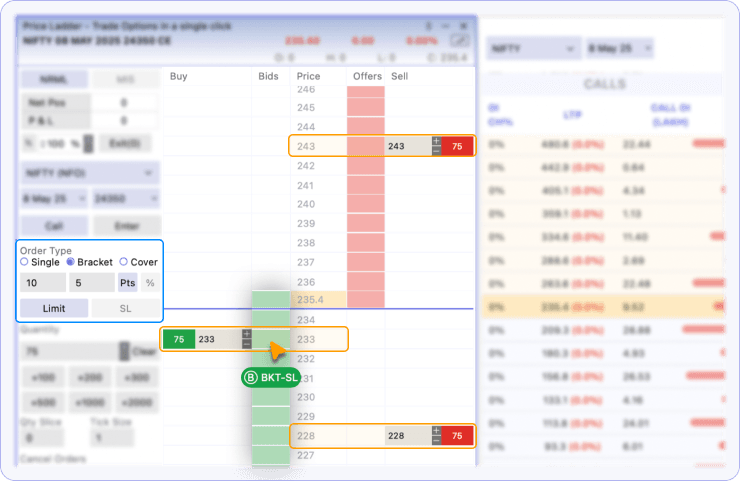Click the red 75 button at 228
The width and height of the screenshot is (740, 481).
click(x=457, y=436)
